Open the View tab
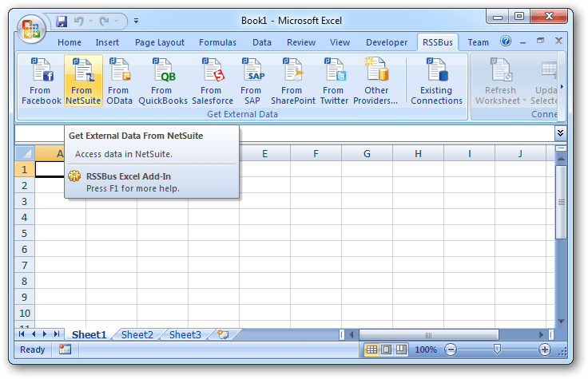This screenshot has height=379, width=588. coord(340,43)
